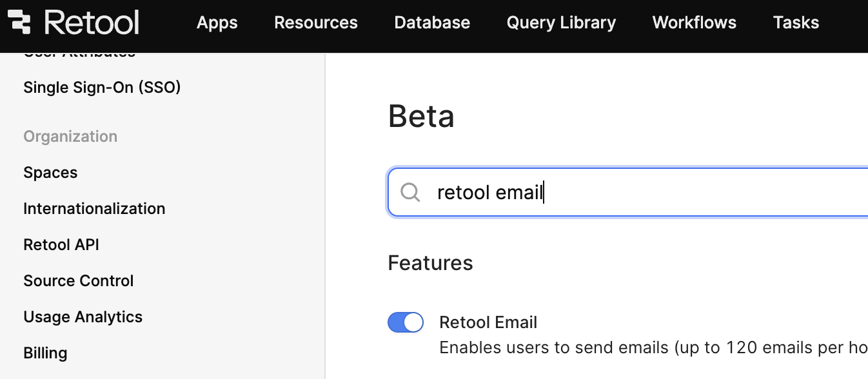Open Query Library in top navigation
The width and height of the screenshot is (868, 379).
561,23
